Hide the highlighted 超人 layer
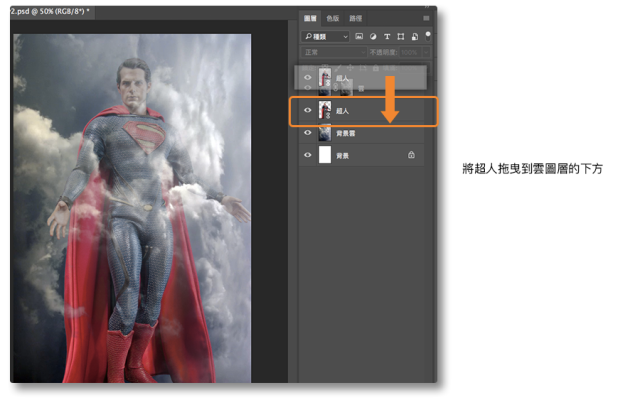640x400 pixels. coord(308,111)
